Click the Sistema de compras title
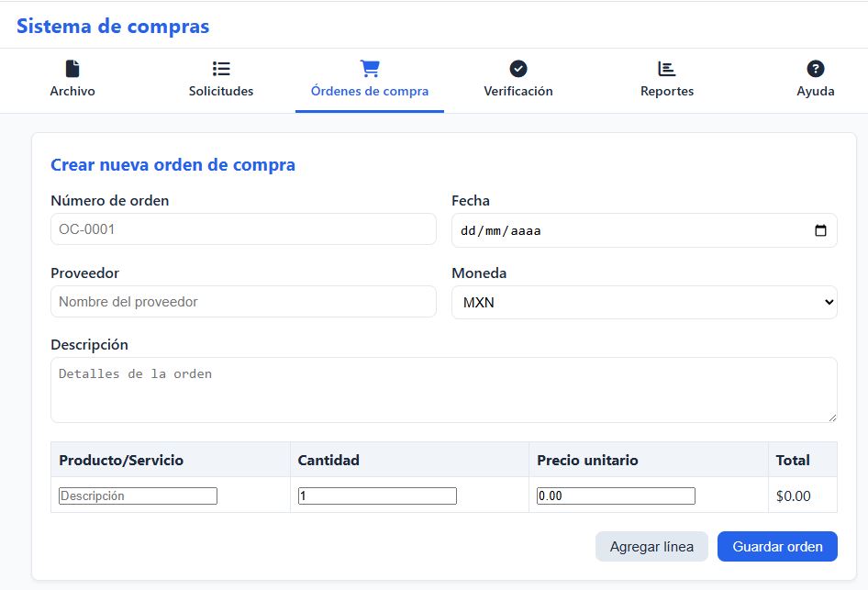 point(113,27)
